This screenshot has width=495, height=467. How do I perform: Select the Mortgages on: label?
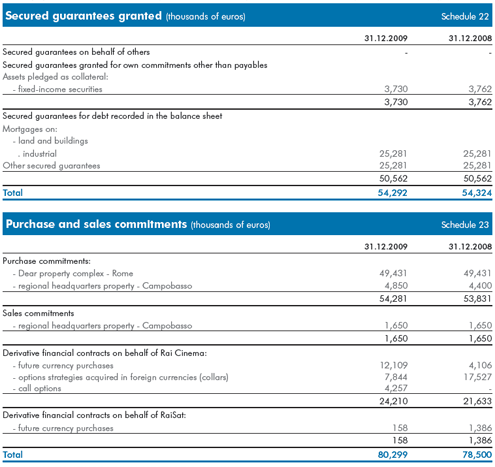[x=30, y=129]
